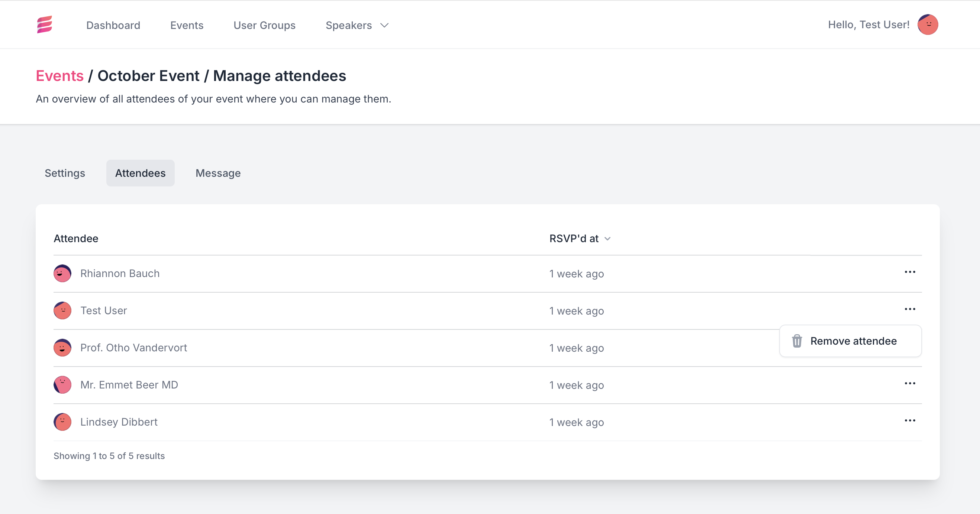The width and height of the screenshot is (980, 514).
Task: Click Prof. Otho Vandervort's avatar
Action: click(x=62, y=348)
